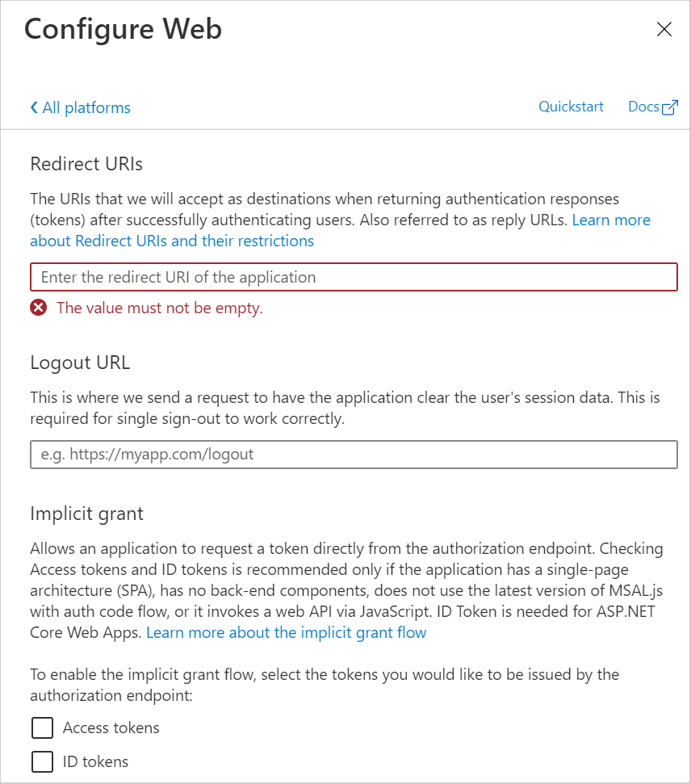Enable the Access tokens checkbox
Image resolution: width=691 pixels, height=784 pixels.
pyautogui.click(x=42, y=728)
